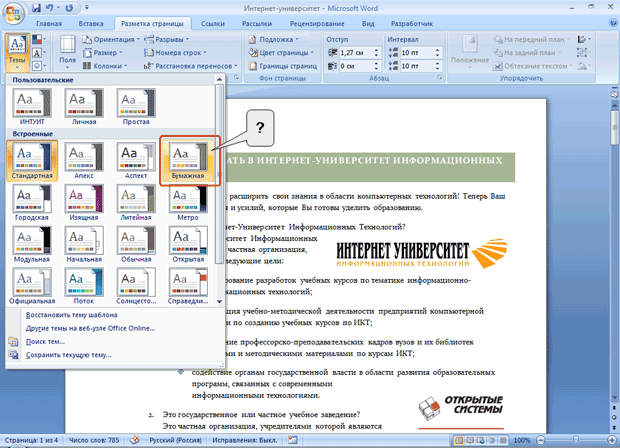Select the Аспект theme

(x=136, y=161)
